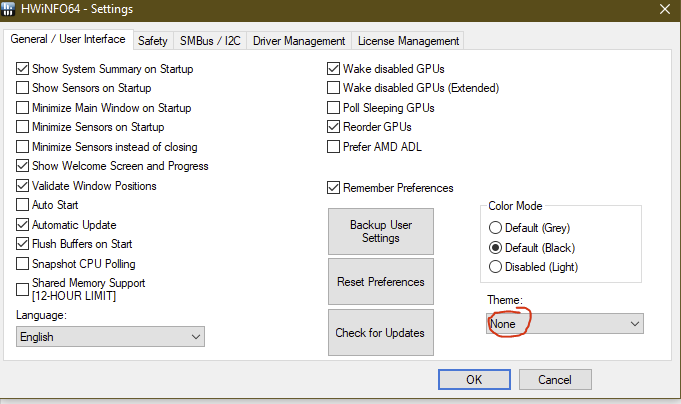
Task: Close the HWiNFO64 Settings window
Action: click(x=664, y=9)
